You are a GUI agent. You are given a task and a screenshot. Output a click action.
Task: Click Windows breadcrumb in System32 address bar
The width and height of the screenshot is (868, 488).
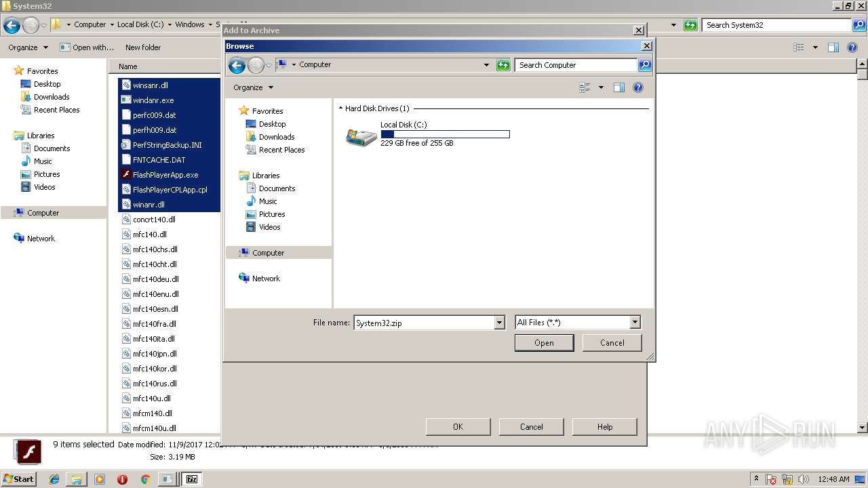tap(190, 24)
